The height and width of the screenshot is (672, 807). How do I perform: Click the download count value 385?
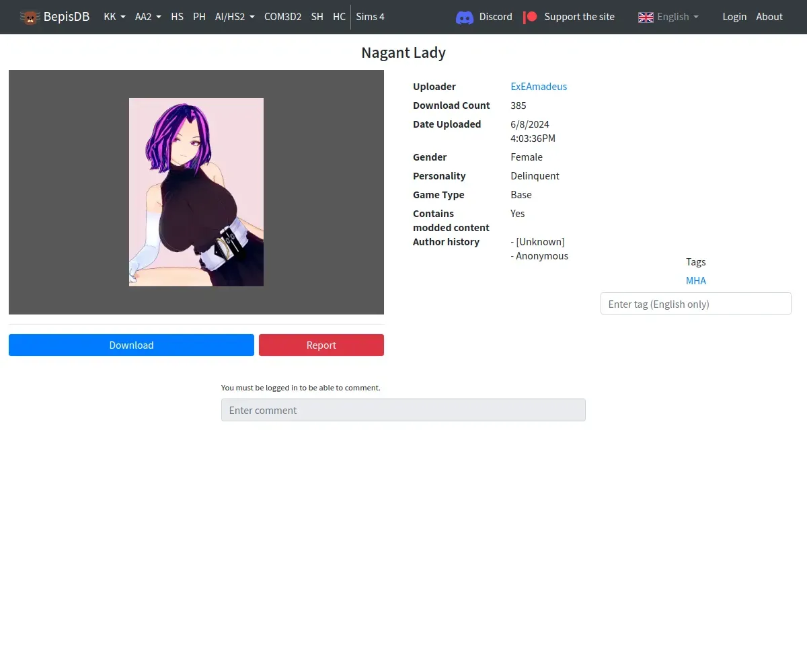518,106
